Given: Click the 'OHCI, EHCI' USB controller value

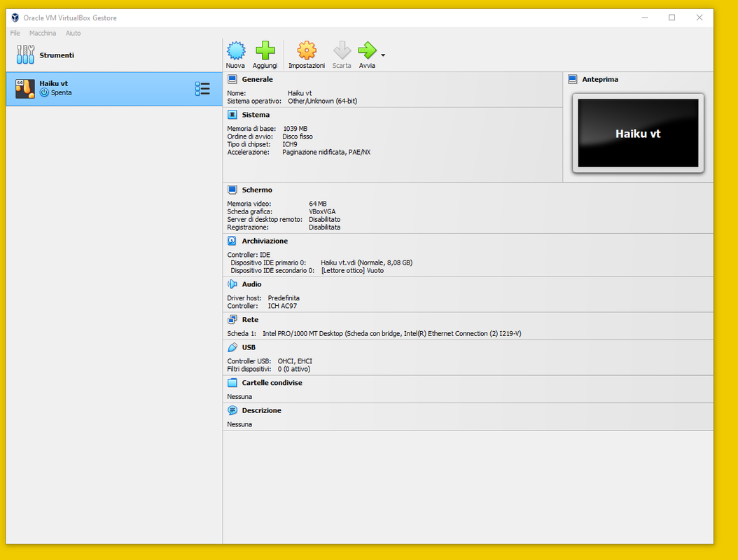Looking at the screenshot, I should pyautogui.click(x=295, y=361).
